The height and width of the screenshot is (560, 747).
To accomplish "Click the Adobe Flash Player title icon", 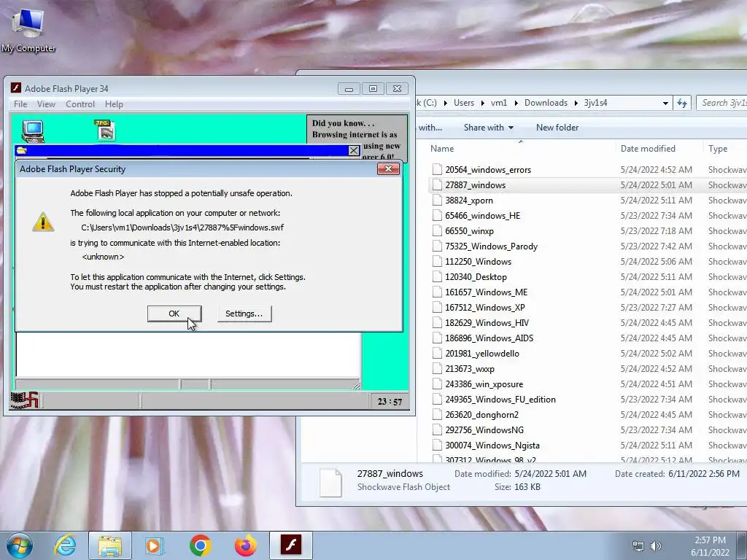I will 16,88.
